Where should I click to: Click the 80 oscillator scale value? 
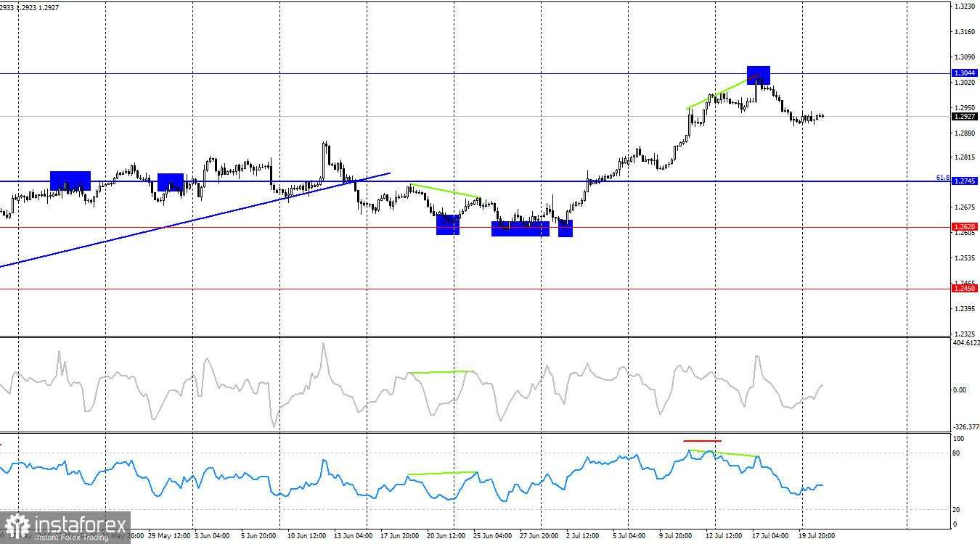[957, 453]
